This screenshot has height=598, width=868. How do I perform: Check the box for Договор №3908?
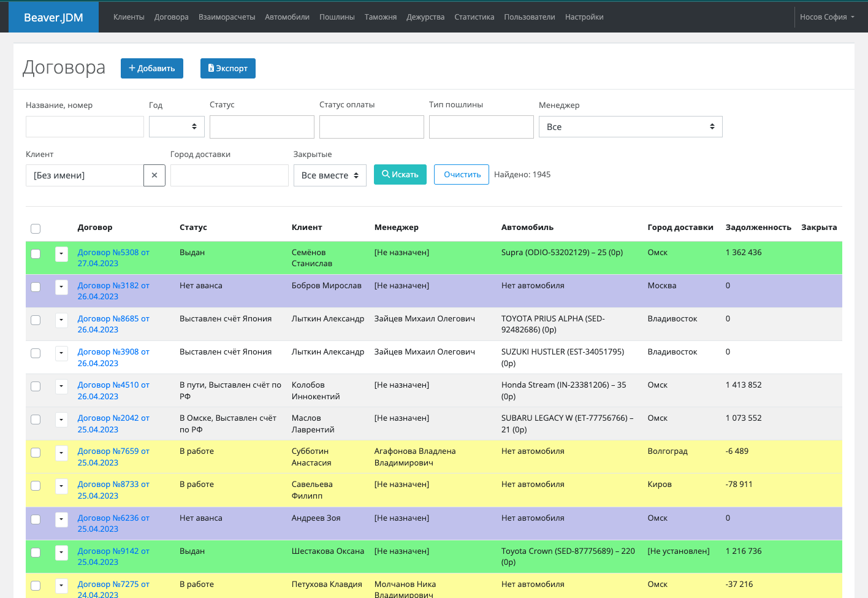(x=36, y=353)
